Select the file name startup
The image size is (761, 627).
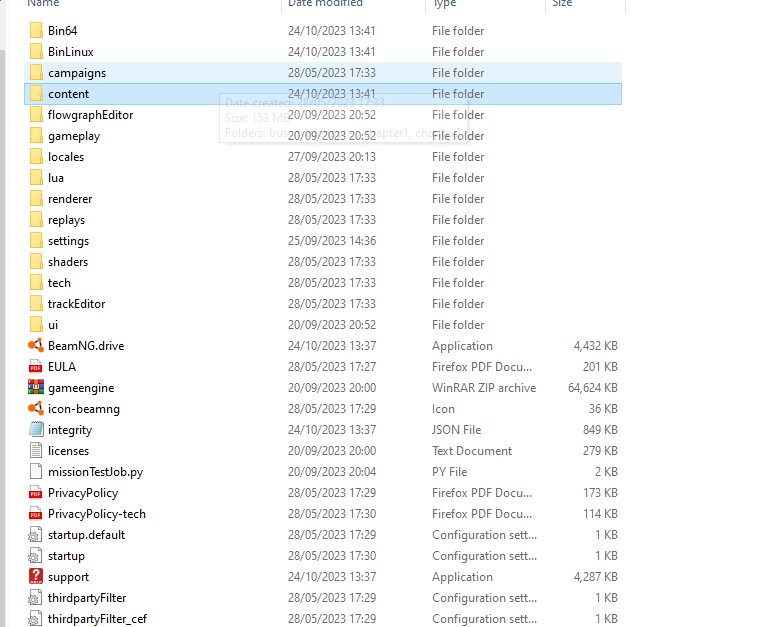tap(66, 556)
